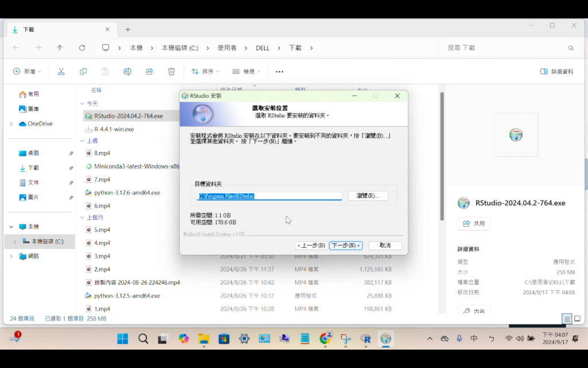This screenshot has width=588, height=368.
Task: Select the 8.mp4 file
Action: click(102, 153)
